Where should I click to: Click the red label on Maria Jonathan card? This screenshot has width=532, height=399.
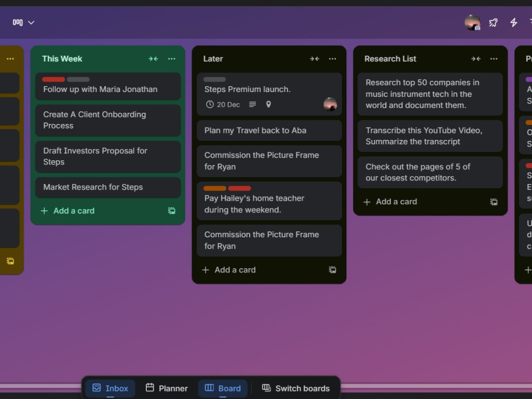[54, 79]
